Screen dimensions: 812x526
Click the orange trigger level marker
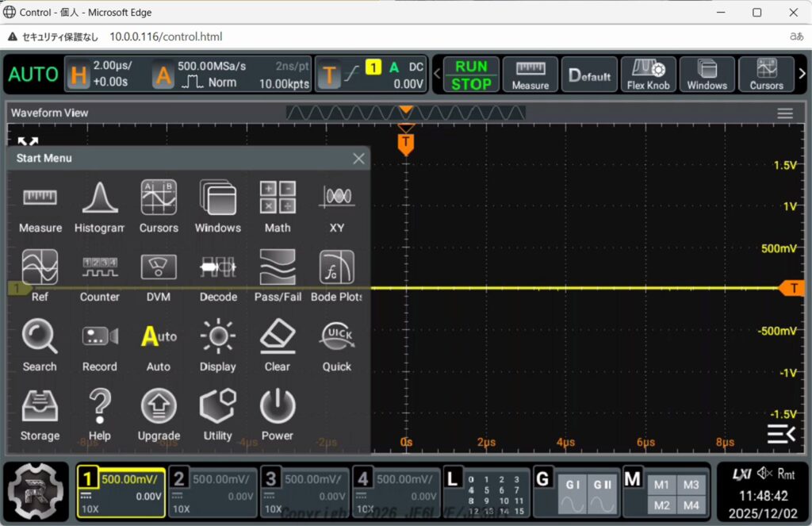[792, 288]
